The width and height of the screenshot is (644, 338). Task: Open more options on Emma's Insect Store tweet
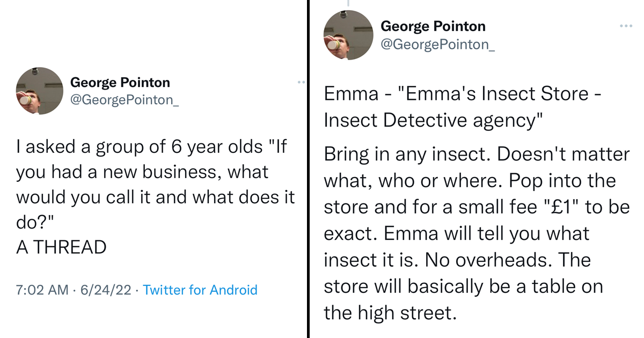coord(625,26)
